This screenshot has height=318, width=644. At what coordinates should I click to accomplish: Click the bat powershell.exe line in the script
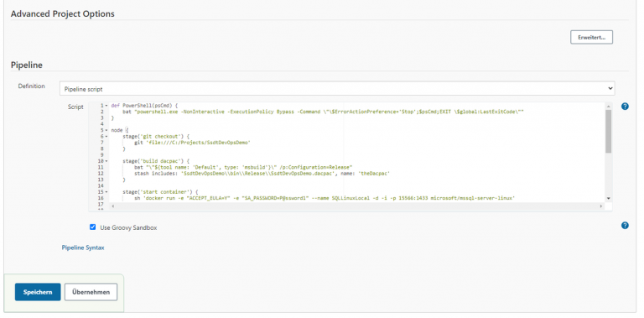click(x=324, y=112)
